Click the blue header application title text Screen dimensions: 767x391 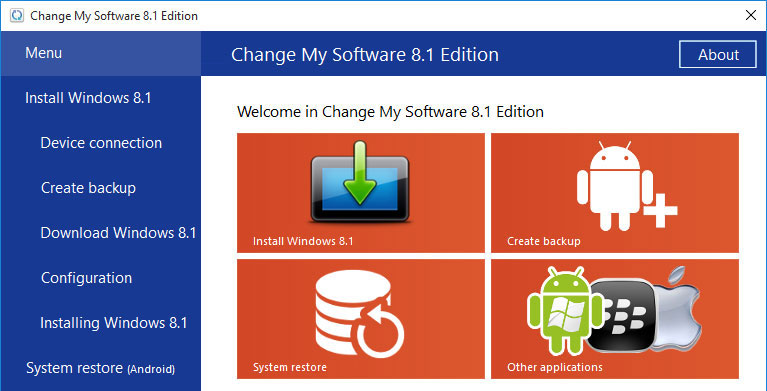365,55
